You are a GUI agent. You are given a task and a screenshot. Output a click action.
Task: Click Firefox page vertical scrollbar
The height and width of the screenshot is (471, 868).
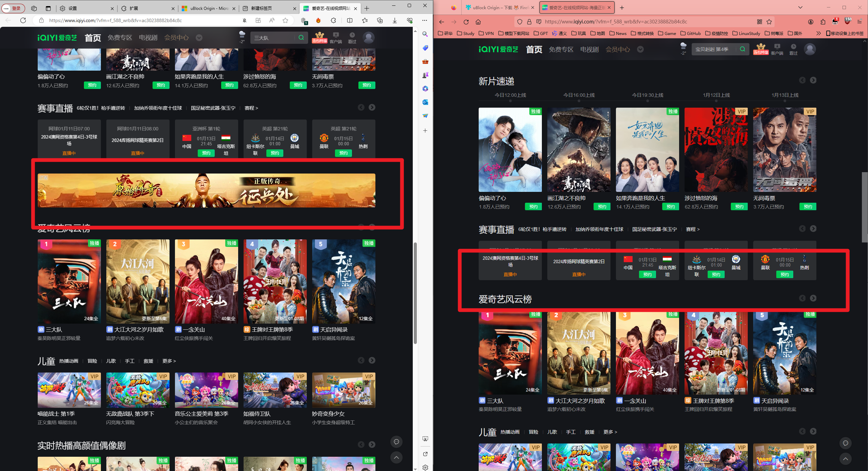864,207
